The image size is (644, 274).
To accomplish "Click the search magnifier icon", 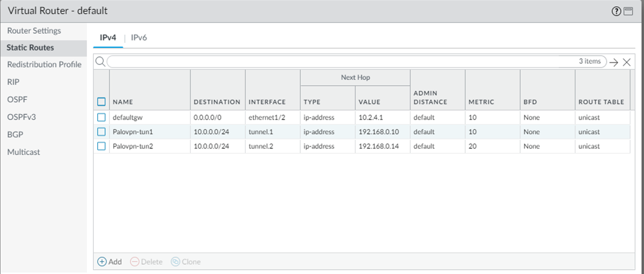I will click(x=100, y=62).
